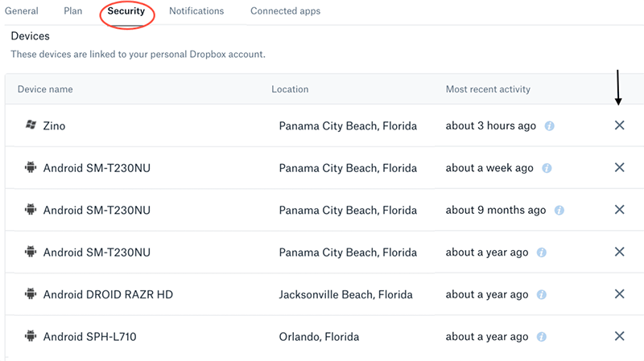Select the 'Android SPH-L710' device name
This screenshot has width=644, height=361.
[89, 337]
